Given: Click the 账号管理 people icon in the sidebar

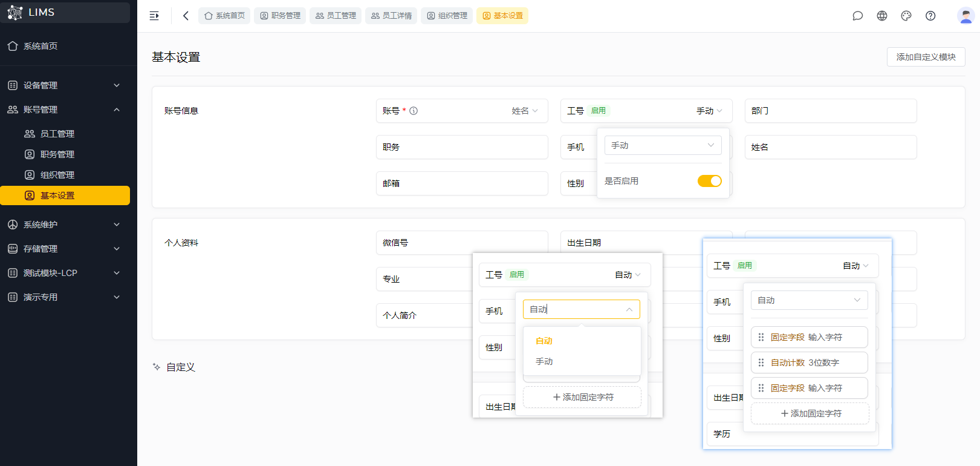Looking at the screenshot, I should [13, 110].
